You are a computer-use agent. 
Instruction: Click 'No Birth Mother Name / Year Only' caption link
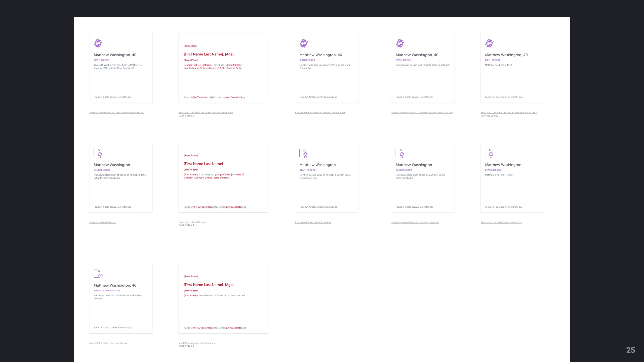tap(422, 113)
